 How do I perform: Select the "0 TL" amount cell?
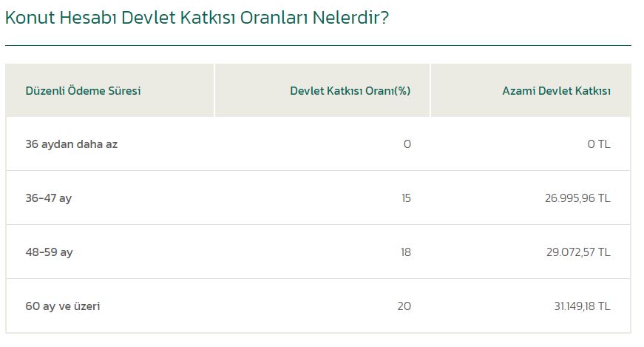(x=599, y=144)
